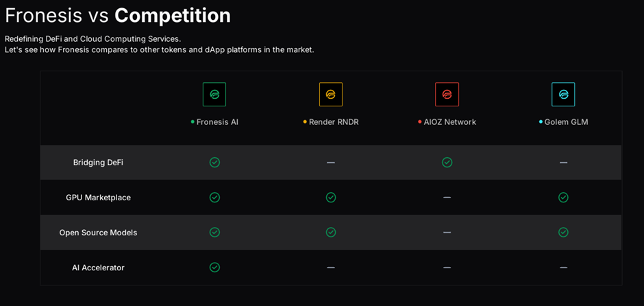The image size is (644, 306).
Task: Select the Fronesis AI column label
Action: point(217,122)
